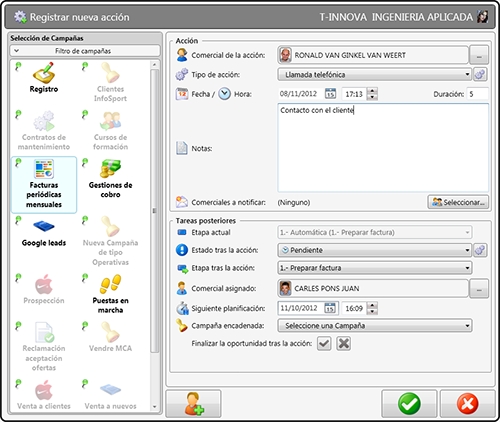Click CARLES PONS JUAN field

tap(373, 288)
